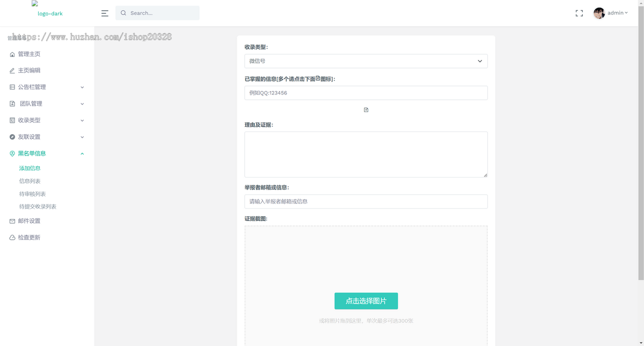Click the home icon beside 管理主页

coord(12,54)
